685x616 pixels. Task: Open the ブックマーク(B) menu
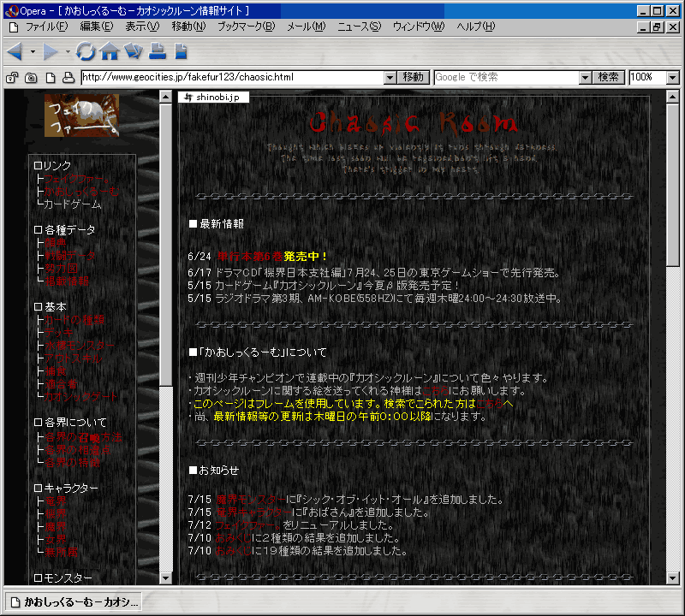click(x=247, y=27)
